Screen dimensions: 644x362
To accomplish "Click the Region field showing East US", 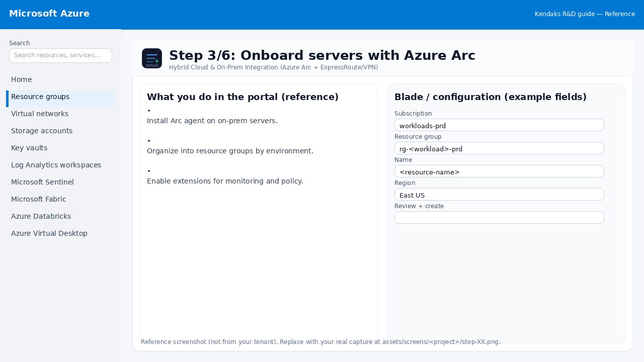I will pos(499,195).
